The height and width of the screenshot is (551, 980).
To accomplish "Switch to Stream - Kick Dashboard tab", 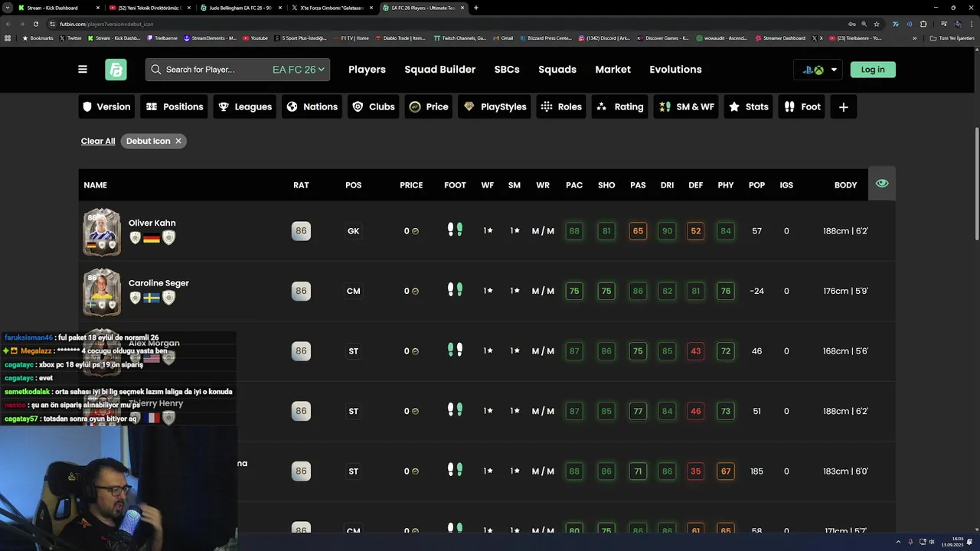I will (x=57, y=8).
